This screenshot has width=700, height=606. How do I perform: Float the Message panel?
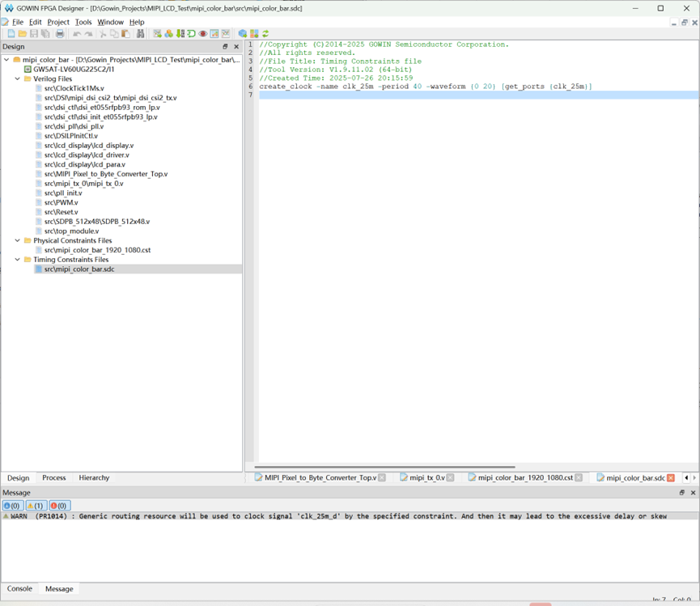point(681,493)
